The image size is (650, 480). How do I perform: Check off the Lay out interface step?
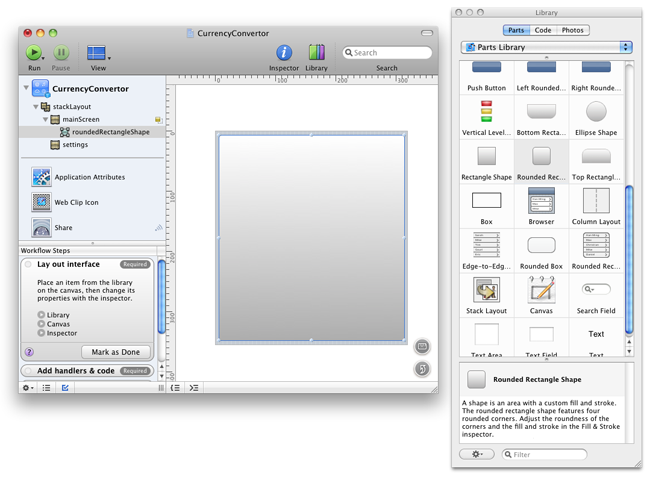pyautogui.click(x=28, y=265)
